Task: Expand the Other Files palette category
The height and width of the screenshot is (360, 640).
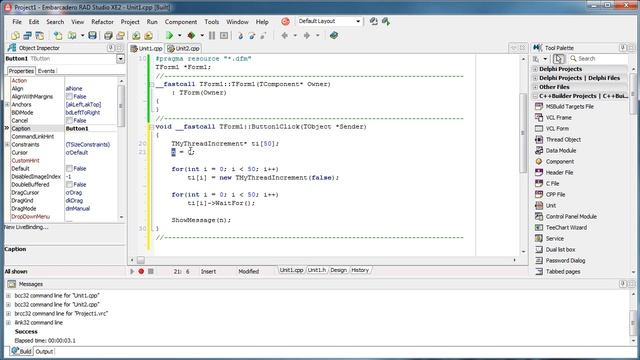Action: [535, 87]
